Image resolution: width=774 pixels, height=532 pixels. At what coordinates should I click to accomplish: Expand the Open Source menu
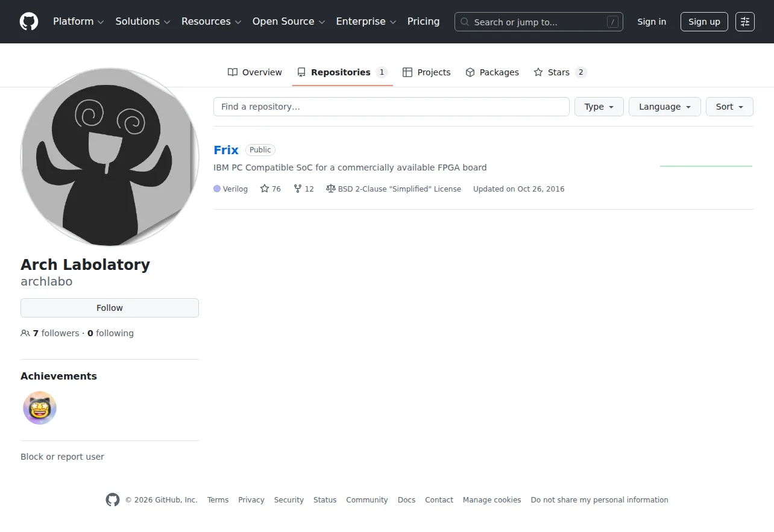tap(289, 22)
